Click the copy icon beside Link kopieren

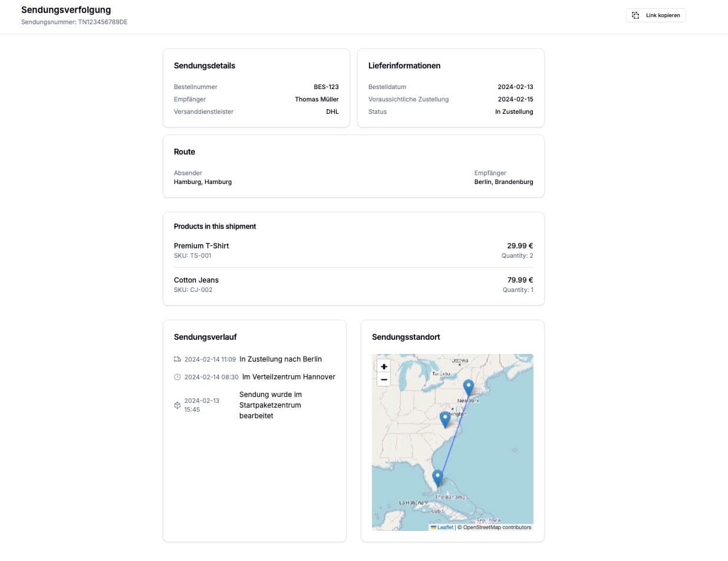(x=635, y=15)
